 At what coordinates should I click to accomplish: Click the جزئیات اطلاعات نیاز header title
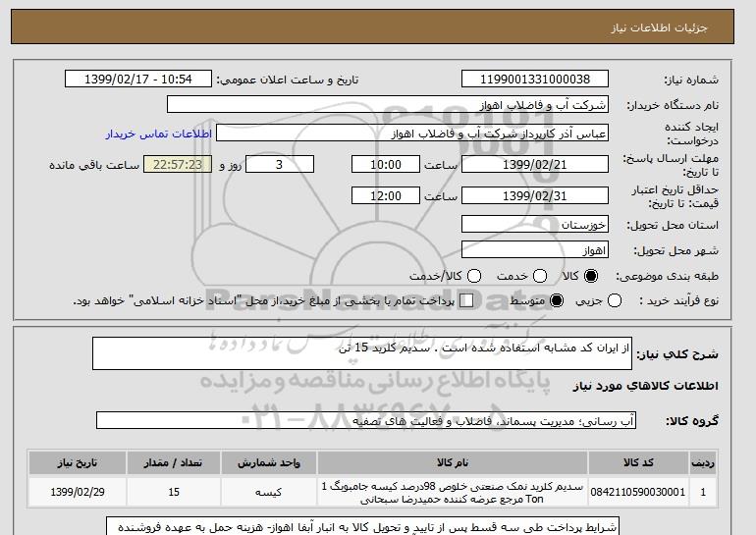click(x=659, y=27)
